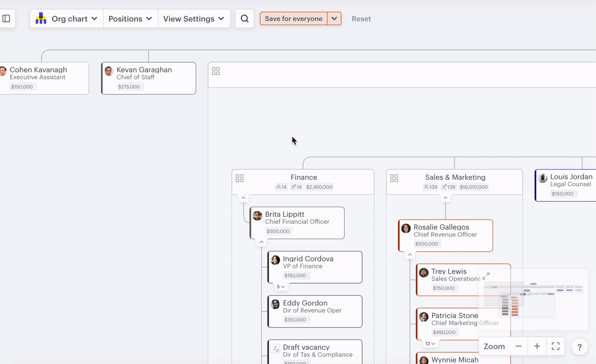Enter fullscreen with the fit-screen icon
This screenshot has width=596, height=364.
tap(555, 346)
